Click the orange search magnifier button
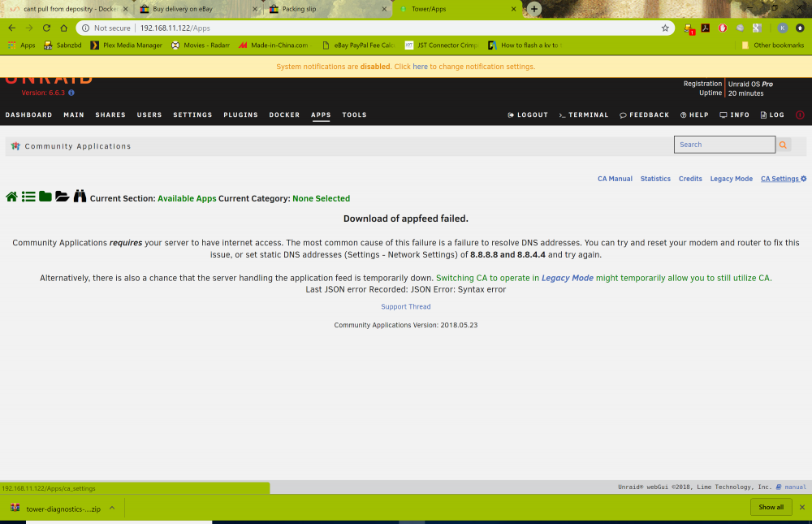Image resolution: width=812 pixels, height=524 pixels. [783, 145]
